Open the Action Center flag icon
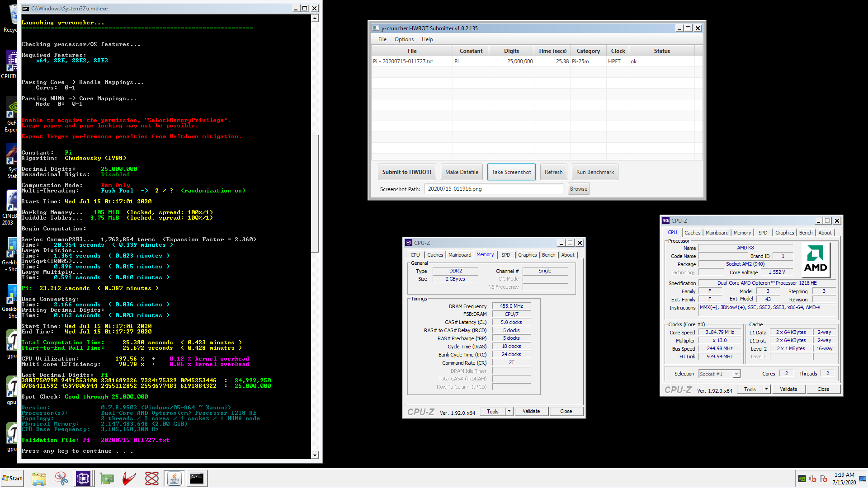This screenshot has height=488, width=868. tap(823, 479)
